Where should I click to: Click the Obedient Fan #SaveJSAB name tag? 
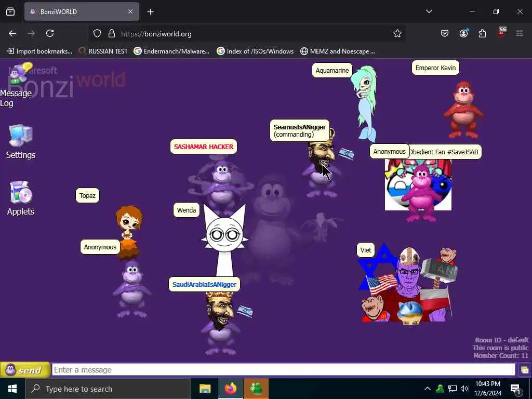445,152
